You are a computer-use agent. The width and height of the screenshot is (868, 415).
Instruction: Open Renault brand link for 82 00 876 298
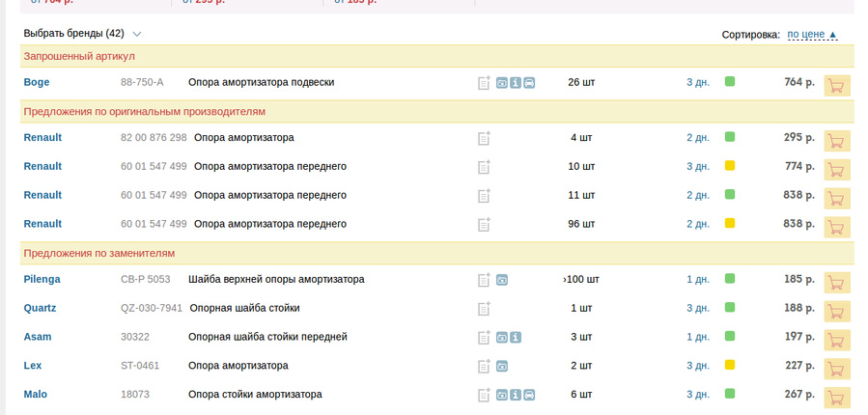(x=42, y=137)
